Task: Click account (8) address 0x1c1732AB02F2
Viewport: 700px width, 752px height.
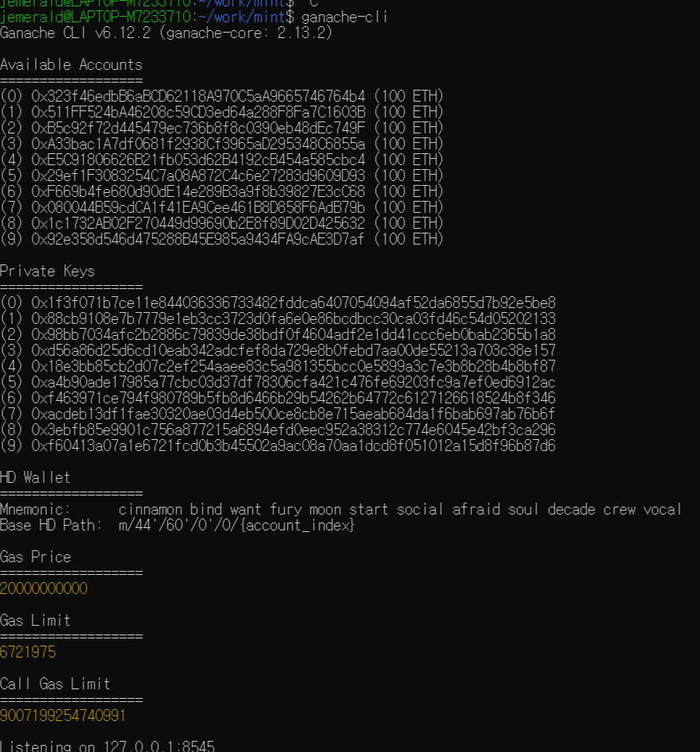Action: 198,223
